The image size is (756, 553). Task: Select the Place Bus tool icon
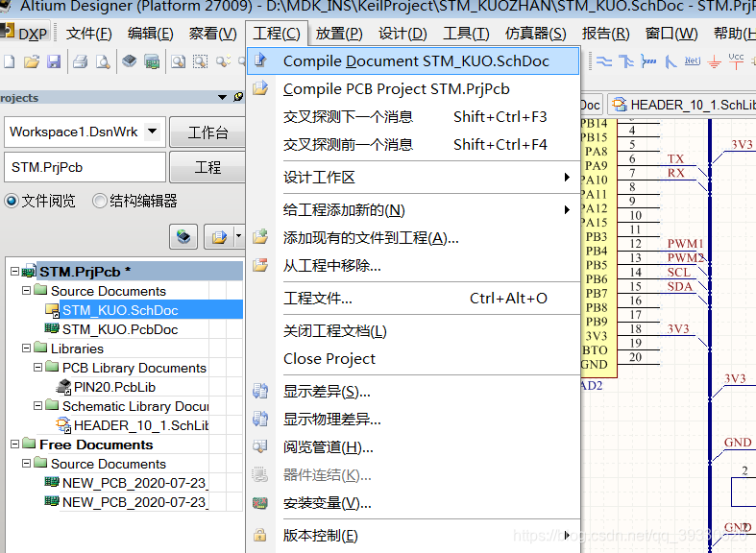click(625, 61)
